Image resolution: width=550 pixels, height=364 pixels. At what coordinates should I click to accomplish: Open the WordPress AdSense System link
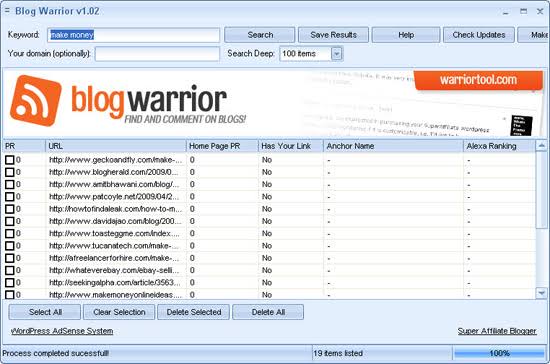62,331
